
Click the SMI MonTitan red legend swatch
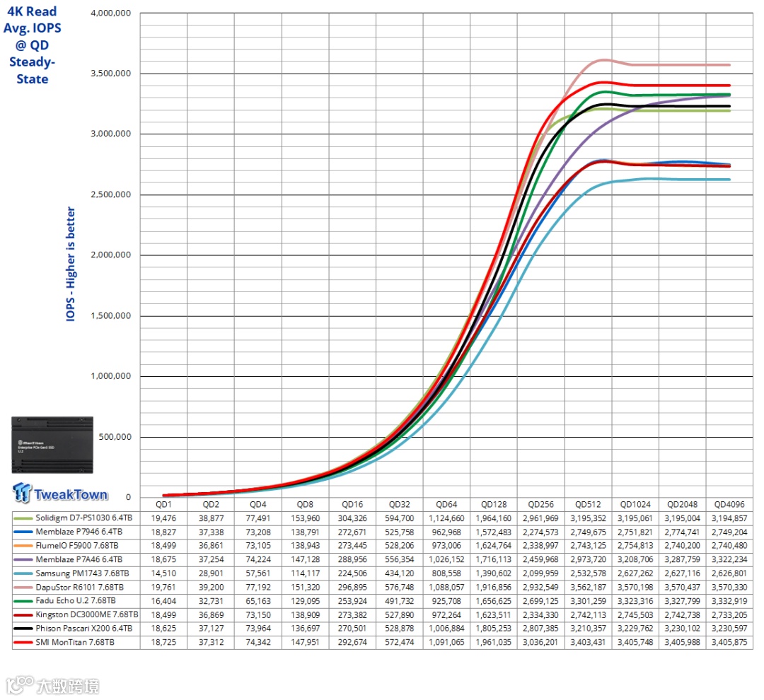tap(23, 643)
